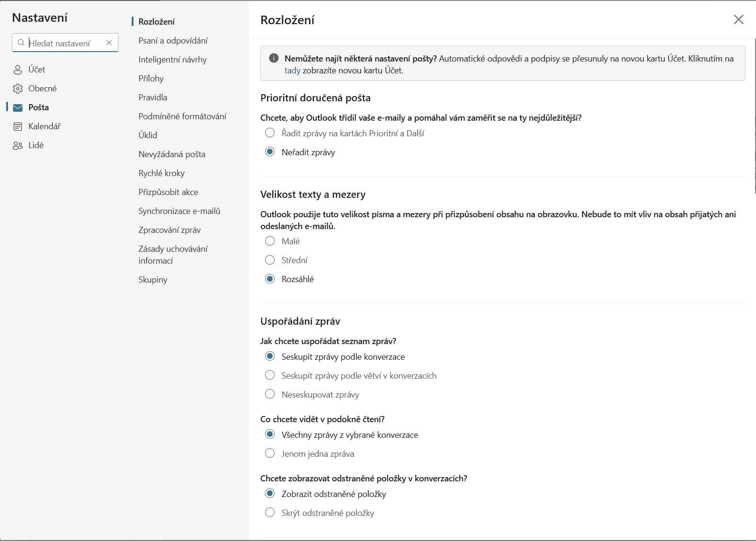This screenshot has width=756, height=541.
Task: Open Rychlé kroky settings section
Action: [x=161, y=173]
